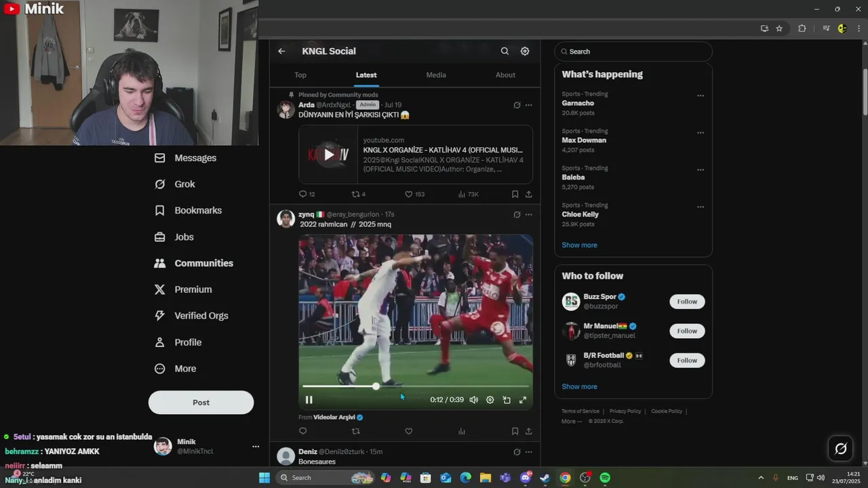The height and width of the screenshot is (488, 868).
Task: Open Videolar Arşivi source link
Action: click(x=338, y=418)
